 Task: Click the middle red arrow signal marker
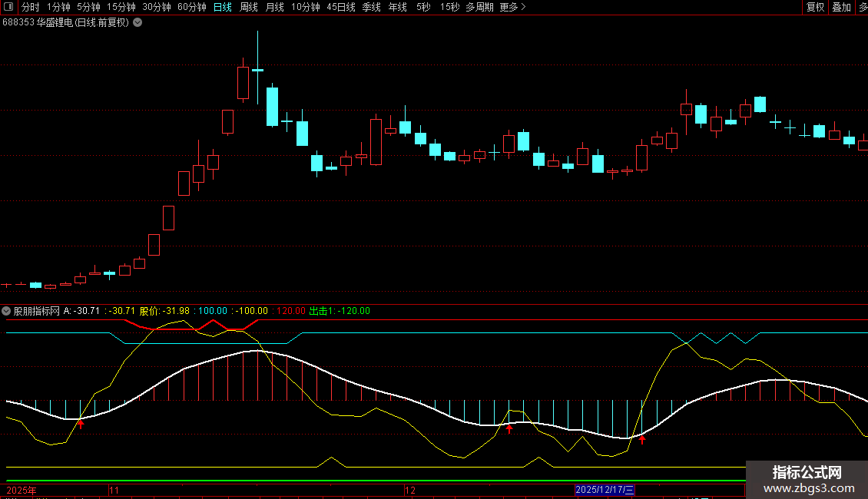click(x=509, y=429)
